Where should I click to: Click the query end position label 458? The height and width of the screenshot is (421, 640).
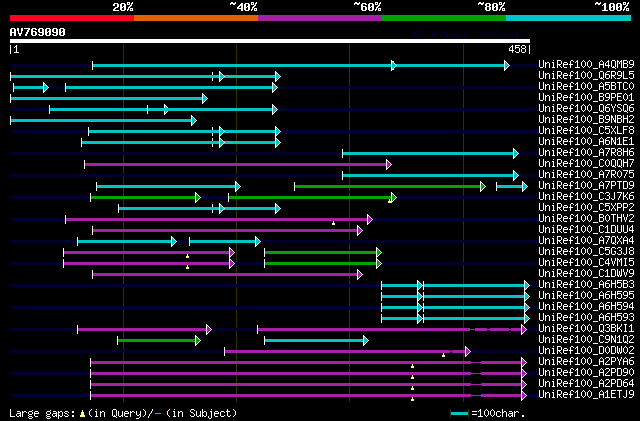coord(517,49)
